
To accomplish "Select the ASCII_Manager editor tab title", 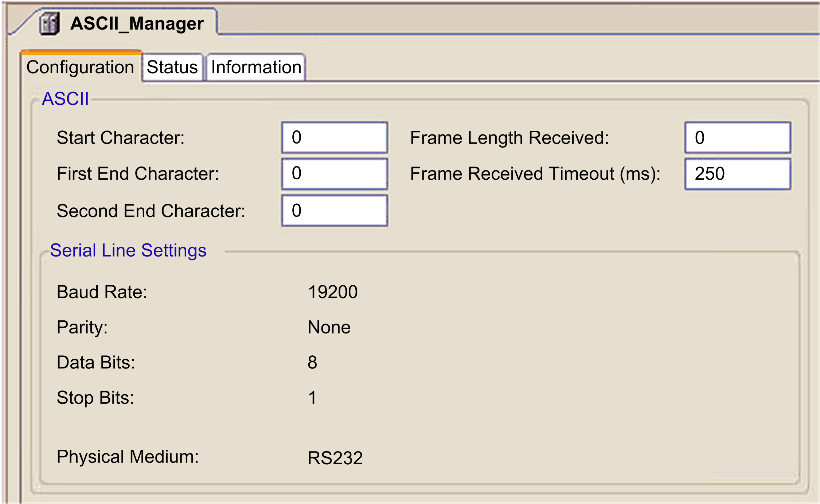I will 137,24.
